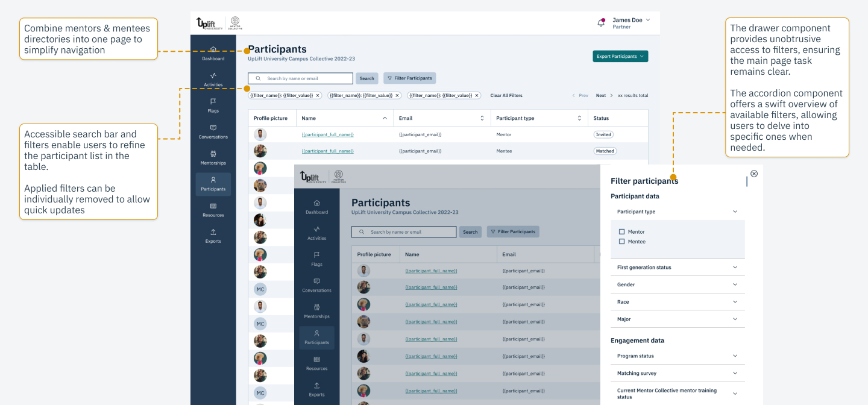Select Participants in the sidebar navigation
This screenshot has width=868, height=405.
pos(213,181)
